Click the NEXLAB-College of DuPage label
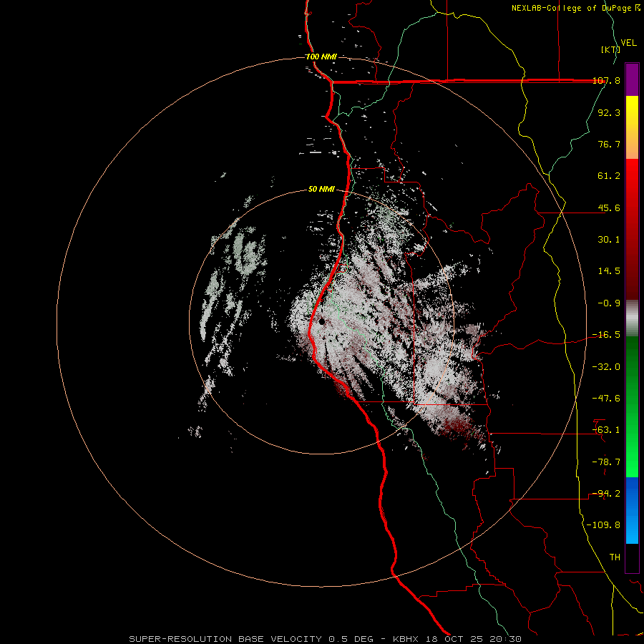 575,8
